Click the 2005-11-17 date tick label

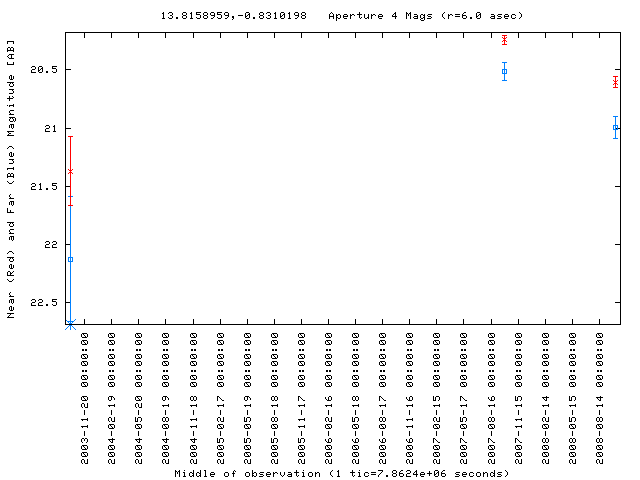[301, 398]
